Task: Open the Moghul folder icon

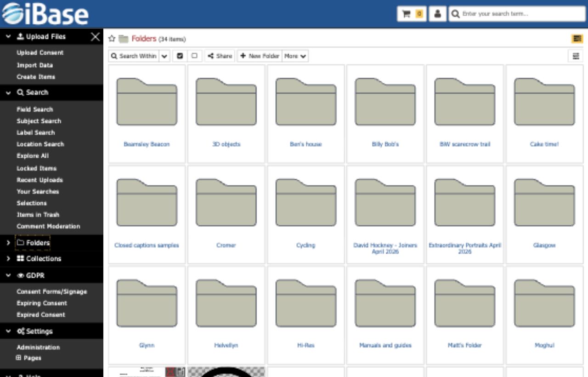Action: (544, 303)
